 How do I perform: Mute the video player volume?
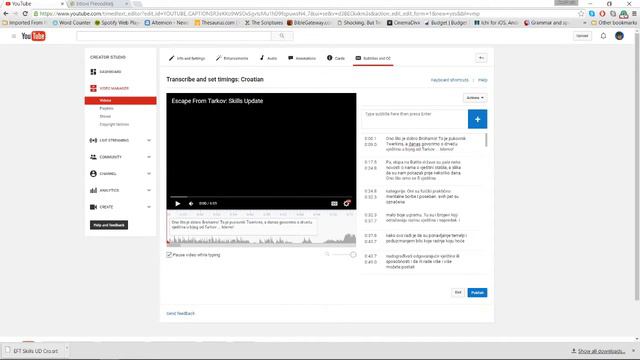(x=191, y=204)
